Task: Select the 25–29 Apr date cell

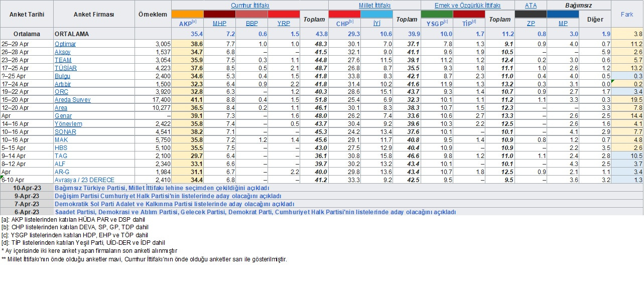Action: pyautogui.click(x=27, y=44)
